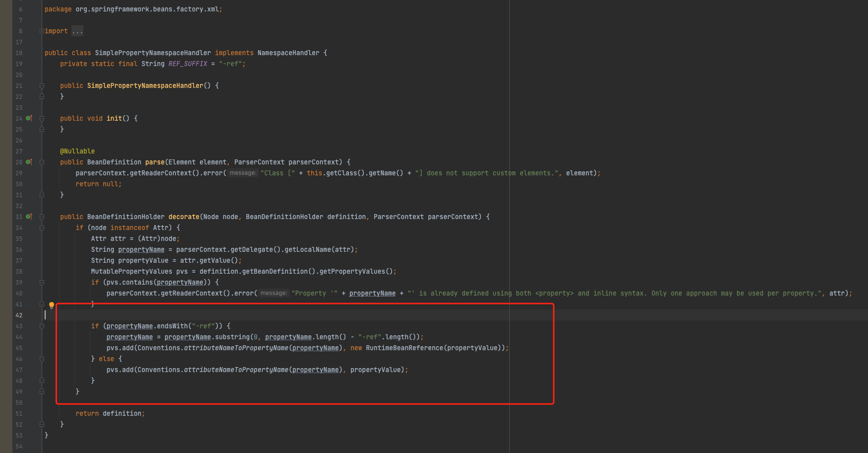Image resolution: width=868 pixels, height=453 pixels.
Task: Click the 'message:' parameter hint on line 40
Action: pos(274,293)
